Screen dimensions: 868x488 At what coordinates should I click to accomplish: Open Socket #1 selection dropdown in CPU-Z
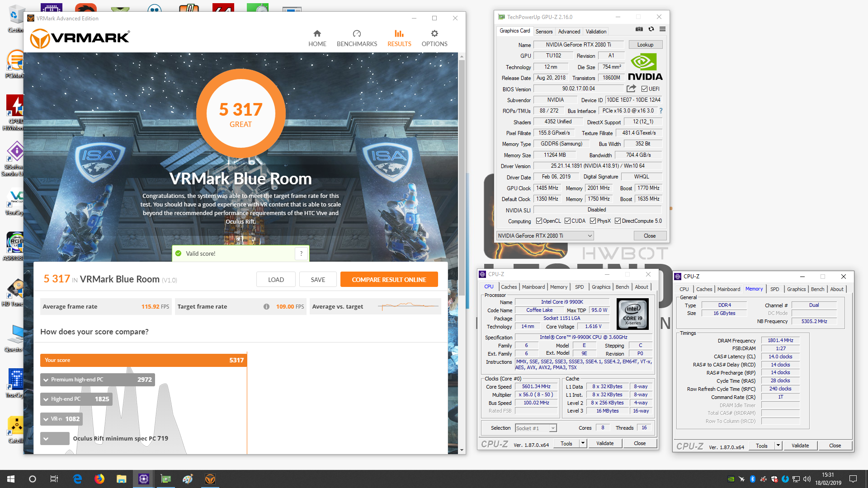tap(536, 428)
